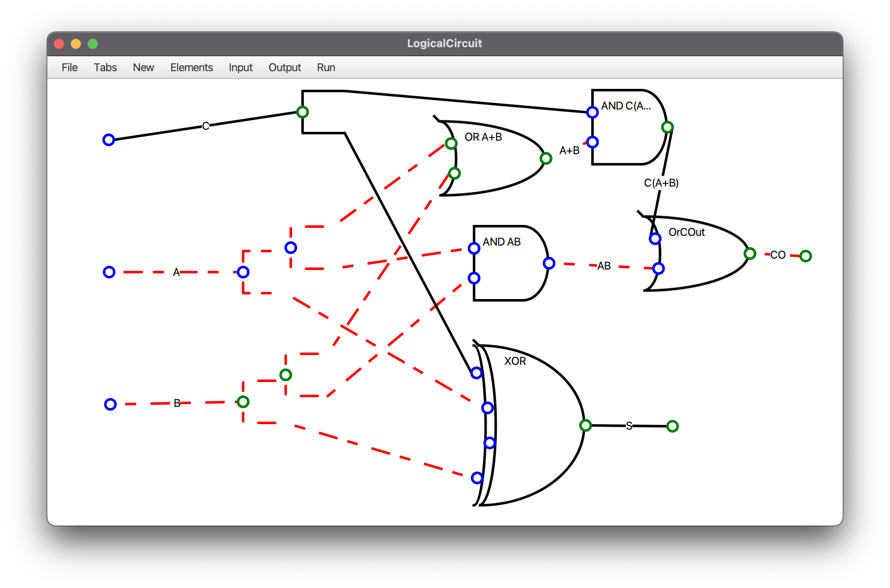This screenshot has height=588, width=890.
Task: Click the C wire junction node
Action: click(x=303, y=112)
